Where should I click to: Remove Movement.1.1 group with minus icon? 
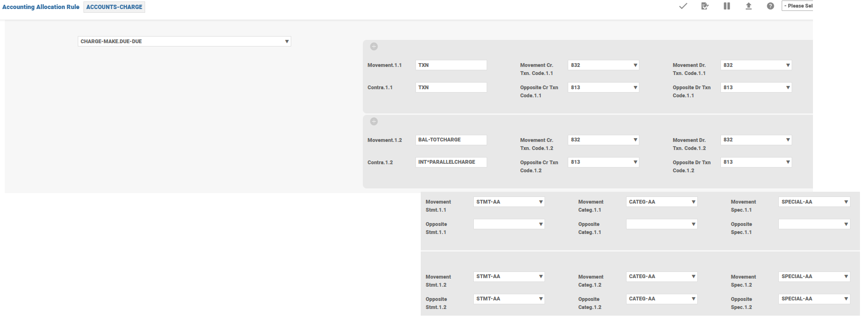coord(374,47)
